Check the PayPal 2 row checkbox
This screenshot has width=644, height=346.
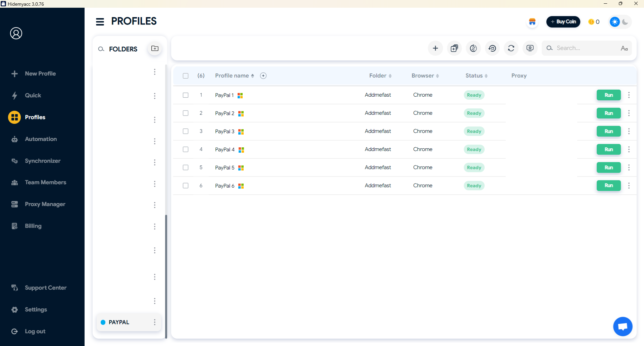[186, 113]
